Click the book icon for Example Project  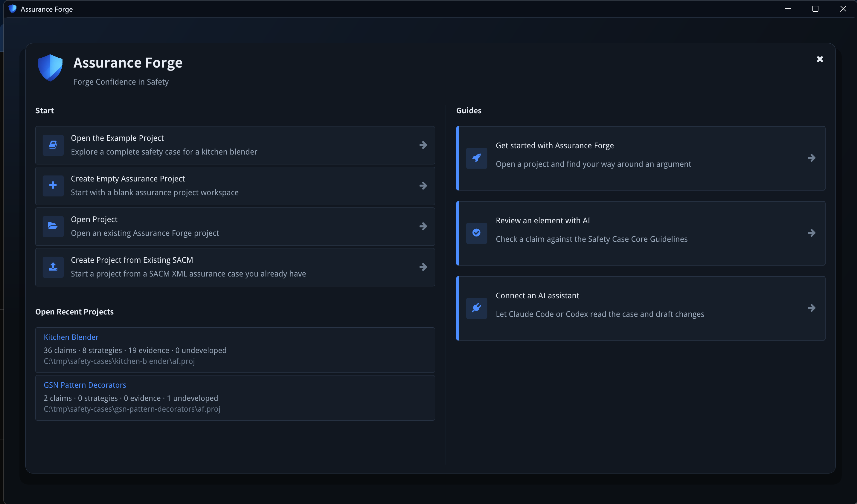point(53,145)
